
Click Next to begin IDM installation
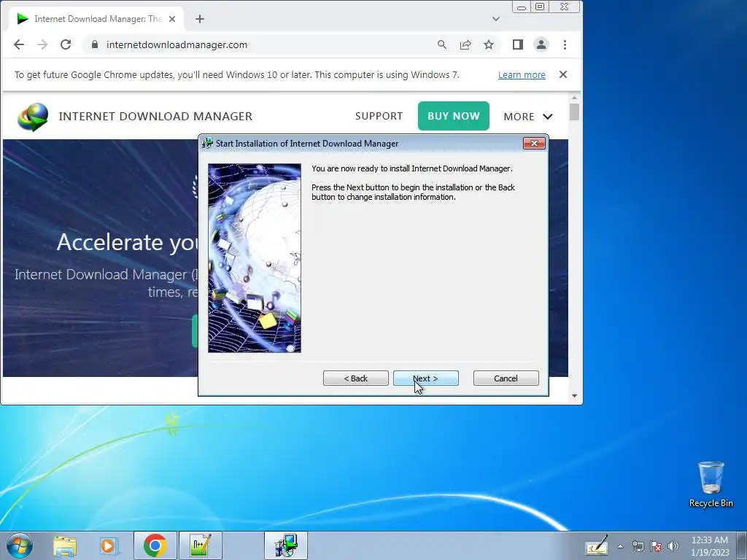coord(425,378)
